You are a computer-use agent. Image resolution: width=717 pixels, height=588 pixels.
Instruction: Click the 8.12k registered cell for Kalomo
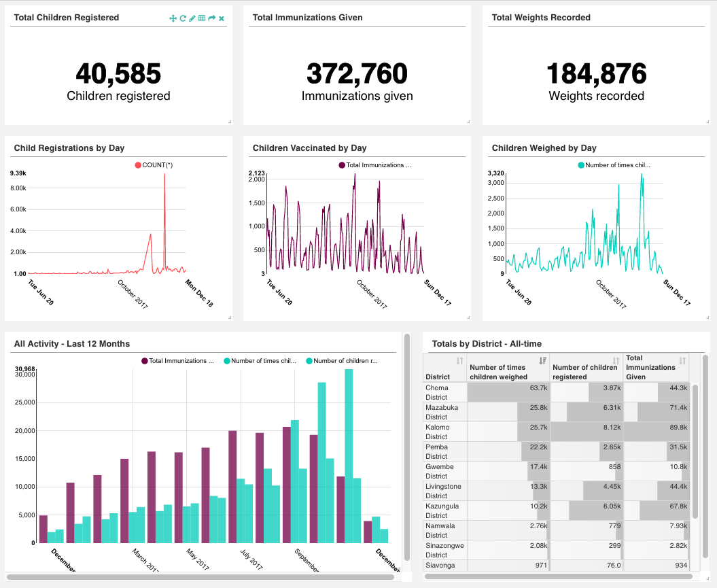coord(587,432)
